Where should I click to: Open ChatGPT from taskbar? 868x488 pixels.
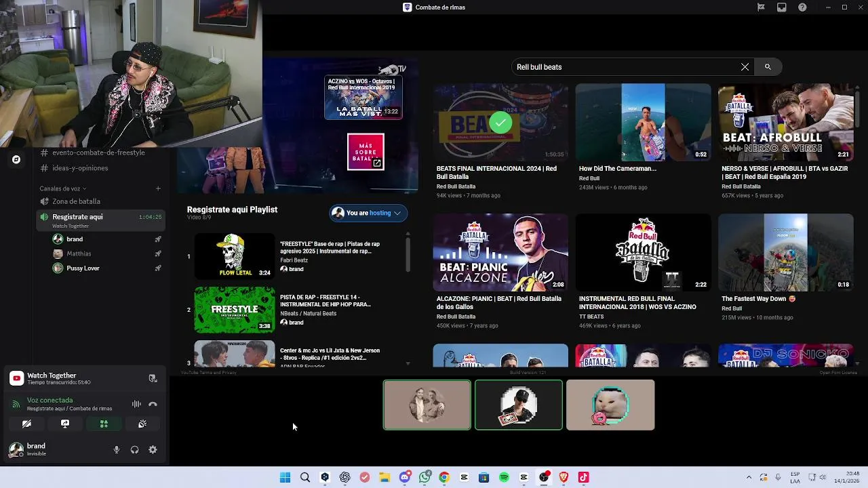coord(344,477)
